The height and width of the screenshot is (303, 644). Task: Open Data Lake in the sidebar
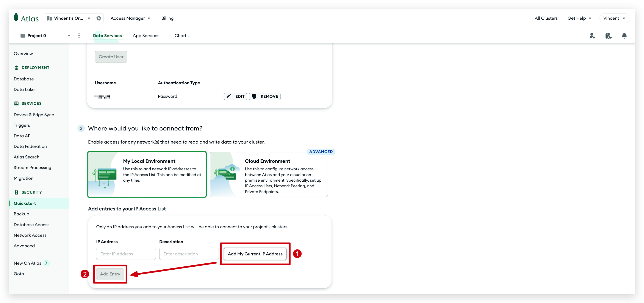(x=24, y=89)
